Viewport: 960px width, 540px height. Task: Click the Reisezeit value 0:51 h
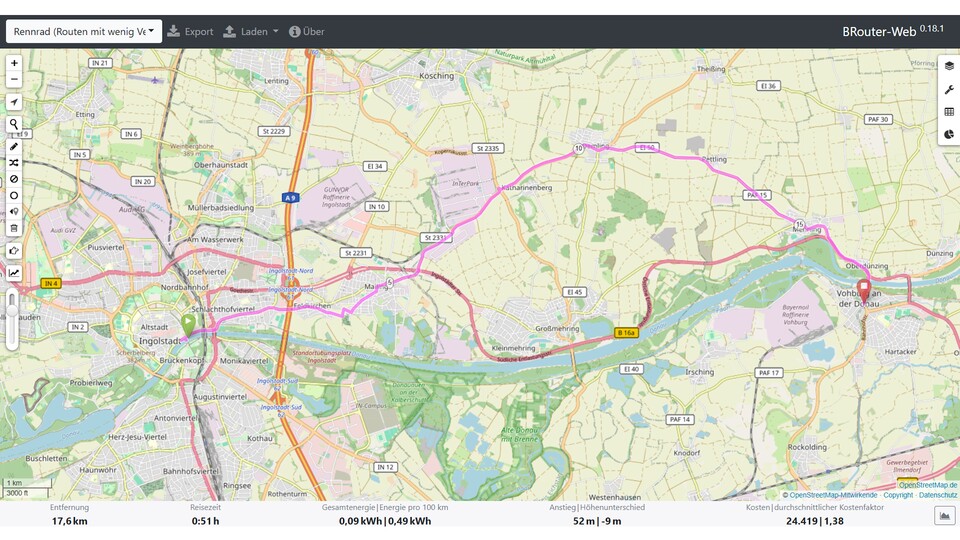point(205,521)
